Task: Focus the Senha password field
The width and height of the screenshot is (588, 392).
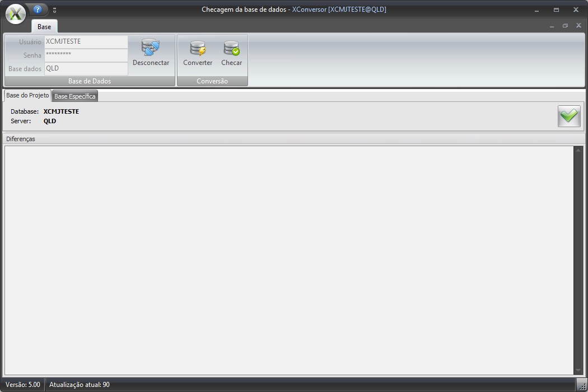Action: click(86, 55)
